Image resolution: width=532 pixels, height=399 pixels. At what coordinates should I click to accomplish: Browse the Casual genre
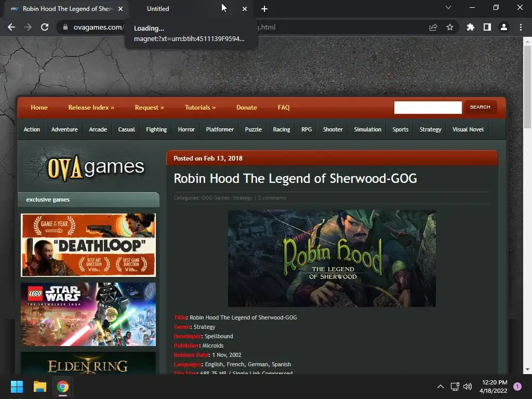point(127,129)
